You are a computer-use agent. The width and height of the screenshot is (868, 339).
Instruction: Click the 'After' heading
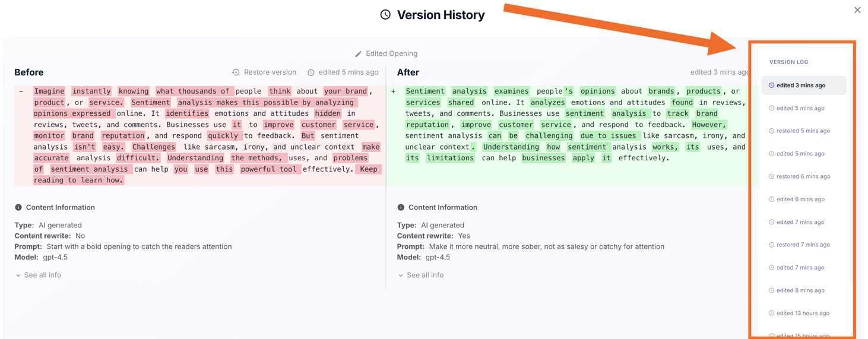click(408, 72)
